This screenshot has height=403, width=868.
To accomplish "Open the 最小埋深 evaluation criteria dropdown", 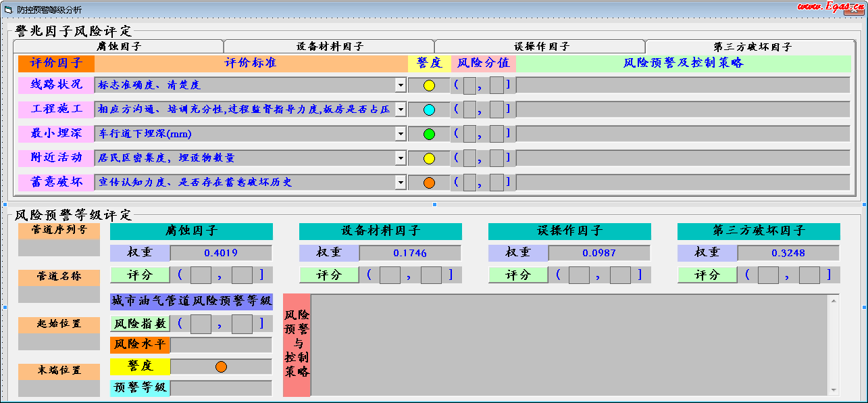I will (400, 134).
